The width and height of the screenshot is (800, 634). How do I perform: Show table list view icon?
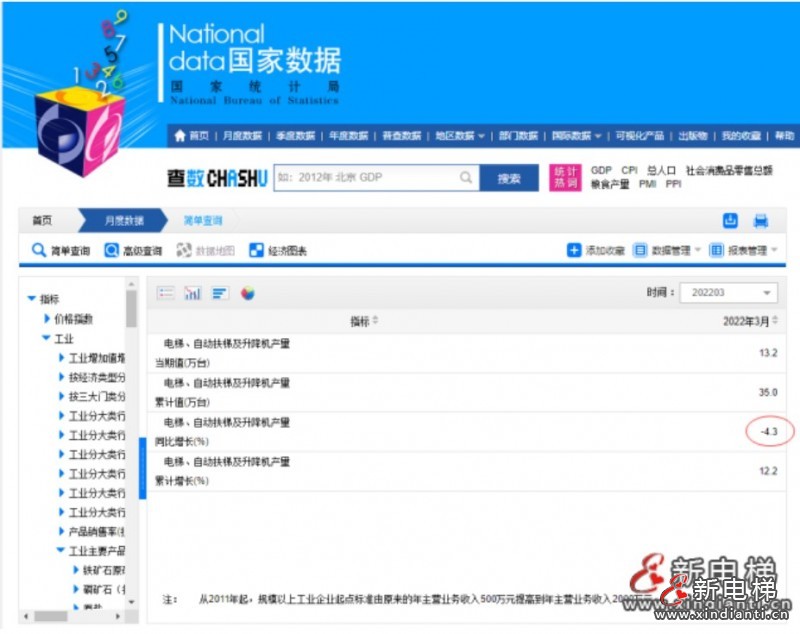pos(166,293)
